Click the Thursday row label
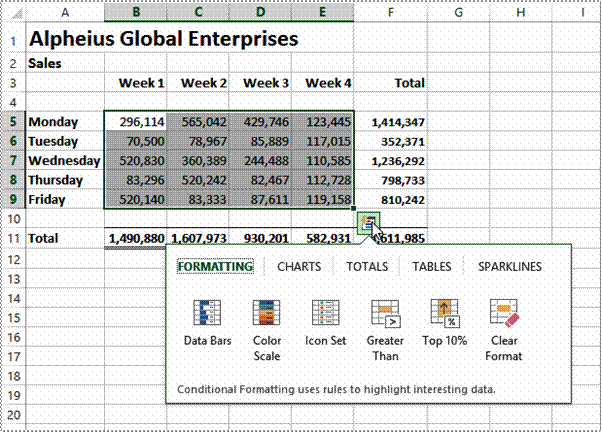 [65, 180]
